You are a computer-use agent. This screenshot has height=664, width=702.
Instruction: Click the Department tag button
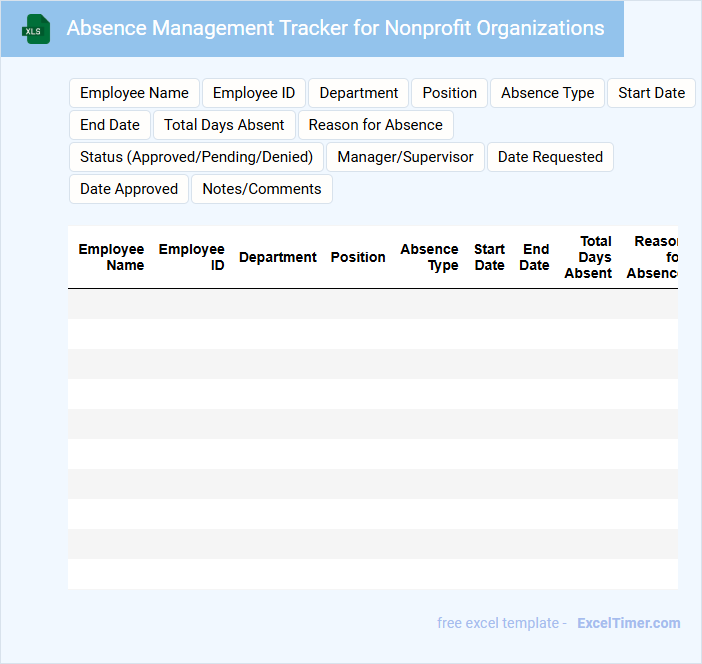pyautogui.click(x=358, y=93)
